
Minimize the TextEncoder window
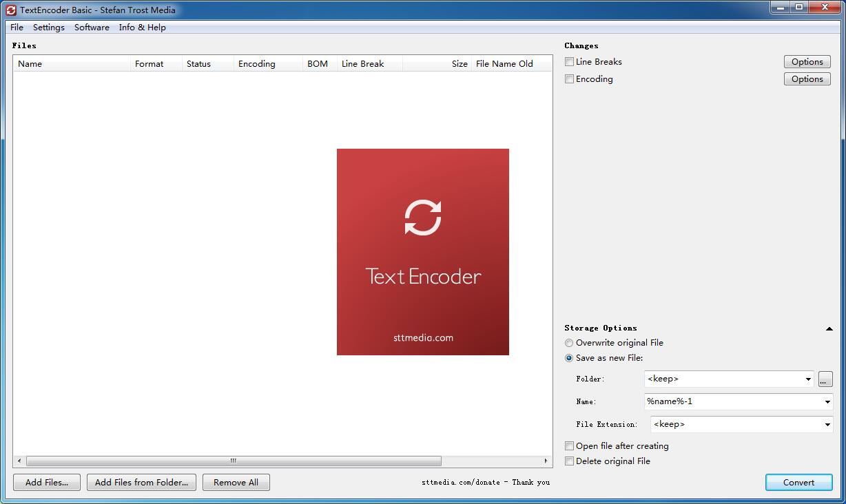tap(780, 7)
